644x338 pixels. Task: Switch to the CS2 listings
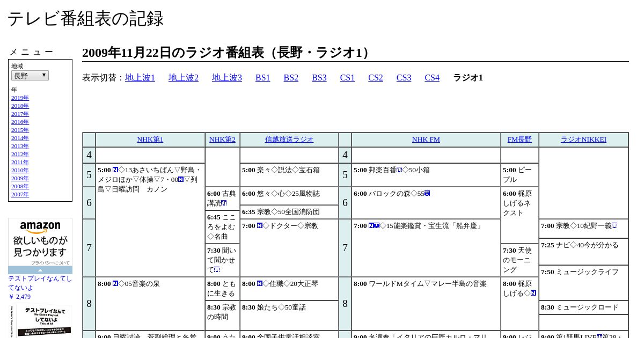(x=376, y=78)
